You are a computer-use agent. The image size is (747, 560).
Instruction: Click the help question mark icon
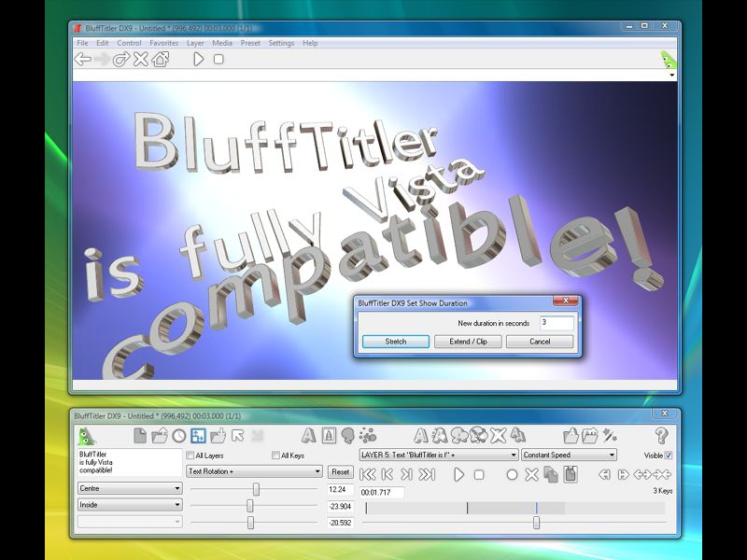661,435
